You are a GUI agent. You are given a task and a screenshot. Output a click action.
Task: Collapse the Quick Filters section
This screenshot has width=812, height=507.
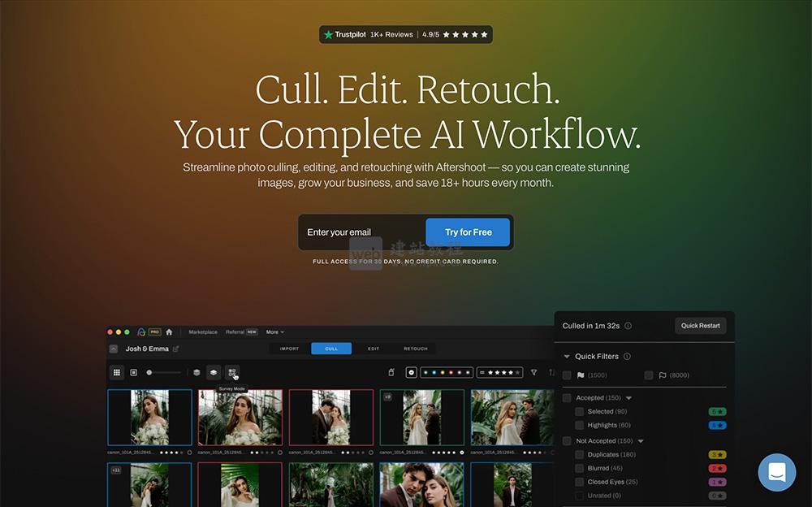pyautogui.click(x=567, y=357)
